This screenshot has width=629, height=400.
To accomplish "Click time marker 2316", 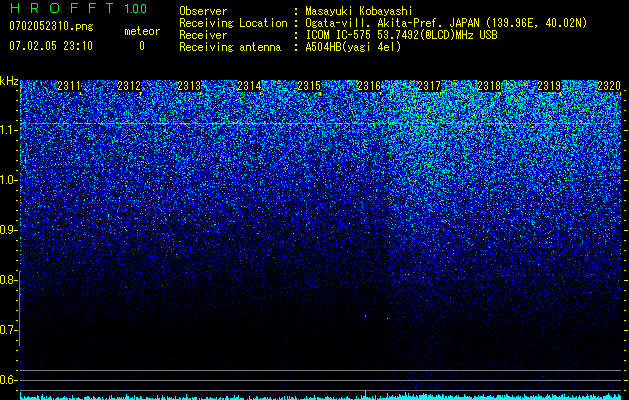I will coord(369,86).
